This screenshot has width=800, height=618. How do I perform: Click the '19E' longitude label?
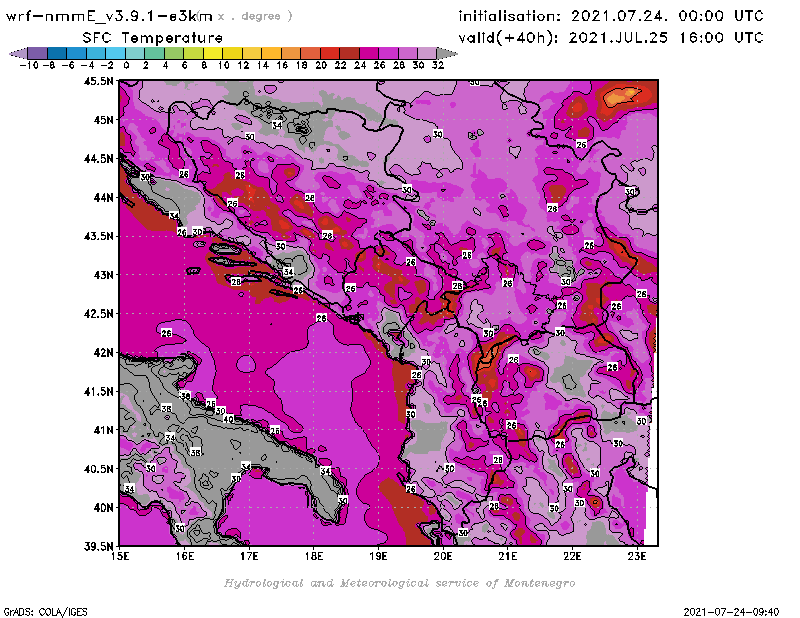pyautogui.click(x=379, y=556)
